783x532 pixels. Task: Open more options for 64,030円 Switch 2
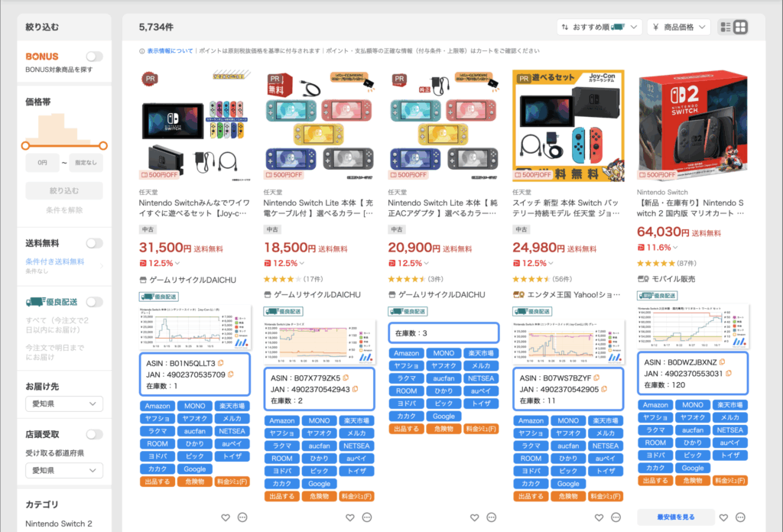(740, 517)
